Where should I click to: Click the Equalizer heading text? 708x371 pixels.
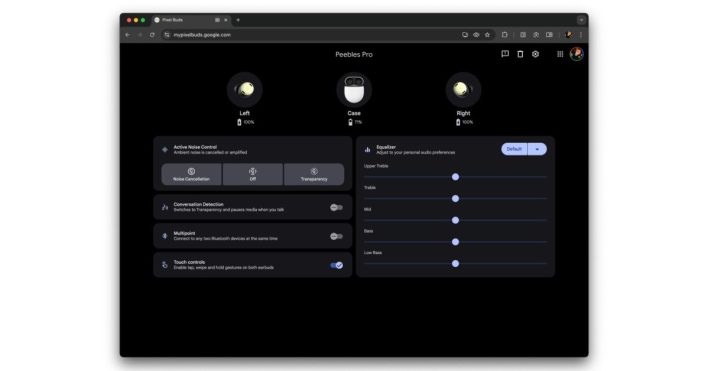[386, 147]
